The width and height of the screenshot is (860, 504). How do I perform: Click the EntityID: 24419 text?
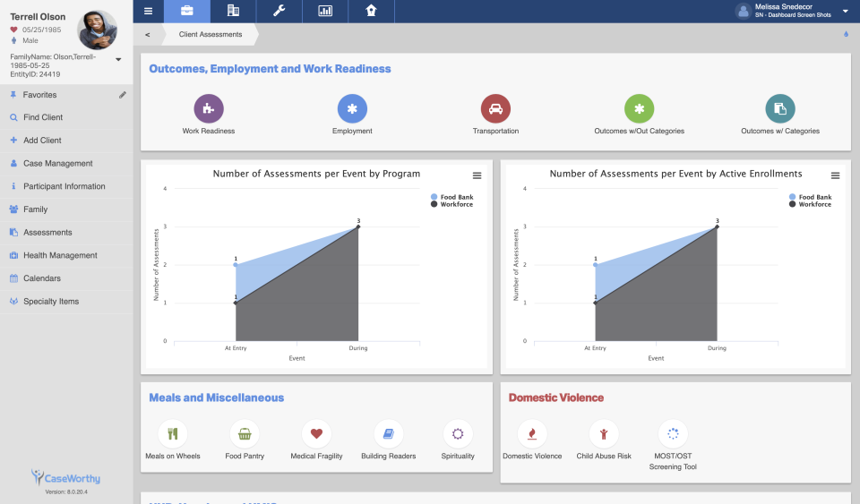[x=35, y=74]
